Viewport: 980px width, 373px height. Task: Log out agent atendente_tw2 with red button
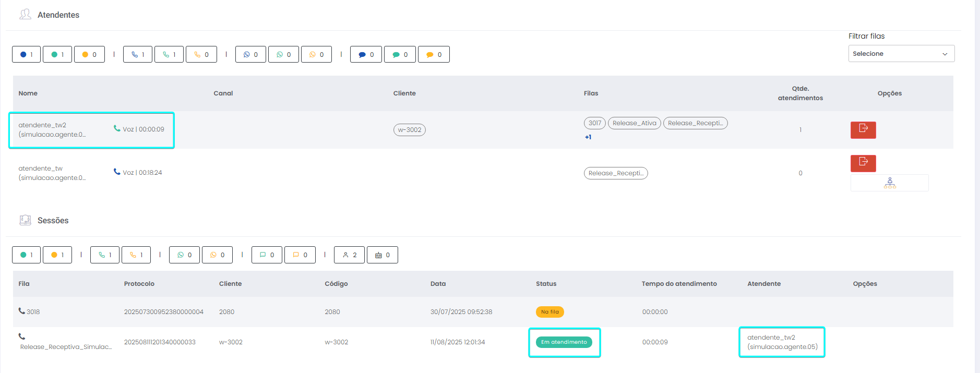[863, 129]
